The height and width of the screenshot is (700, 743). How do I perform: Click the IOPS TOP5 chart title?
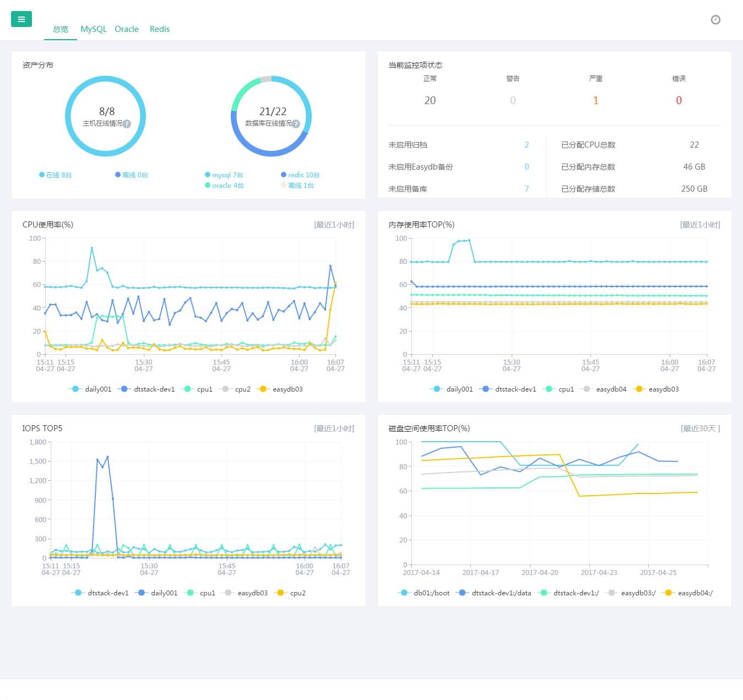[42, 428]
